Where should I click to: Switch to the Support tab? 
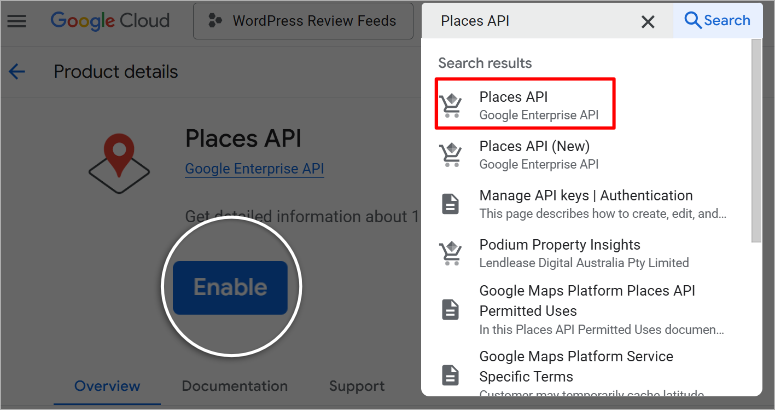pyautogui.click(x=357, y=386)
